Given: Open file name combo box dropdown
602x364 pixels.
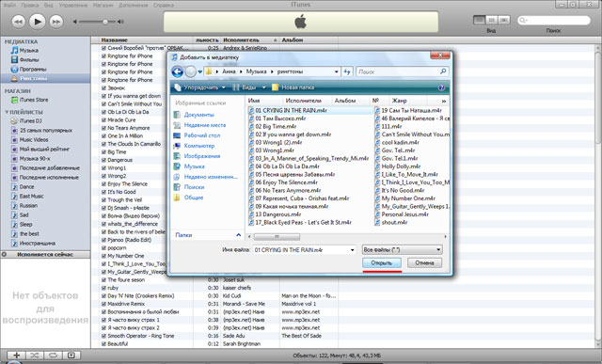Looking at the screenshot, I should pyautogui.click(x=352, y=250).
